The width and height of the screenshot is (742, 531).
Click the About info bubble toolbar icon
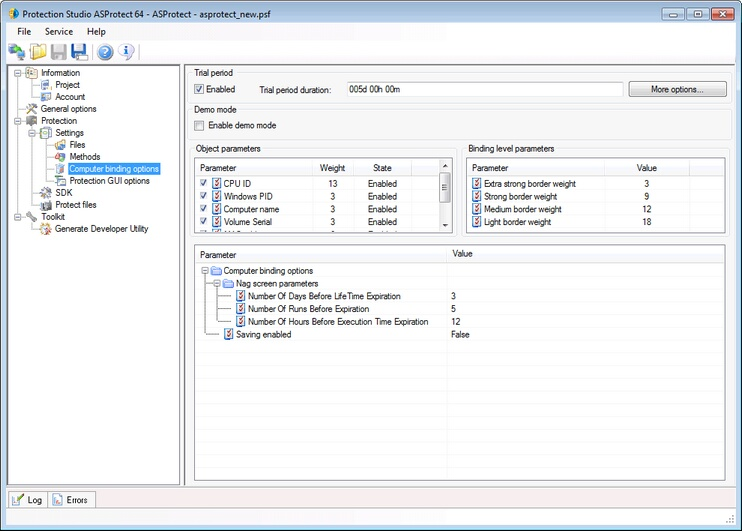(126, 52)
